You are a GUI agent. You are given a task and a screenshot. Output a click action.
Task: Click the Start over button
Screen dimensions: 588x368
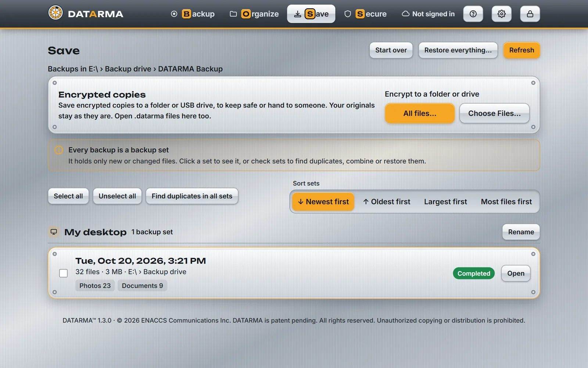[x=391, y=50]
